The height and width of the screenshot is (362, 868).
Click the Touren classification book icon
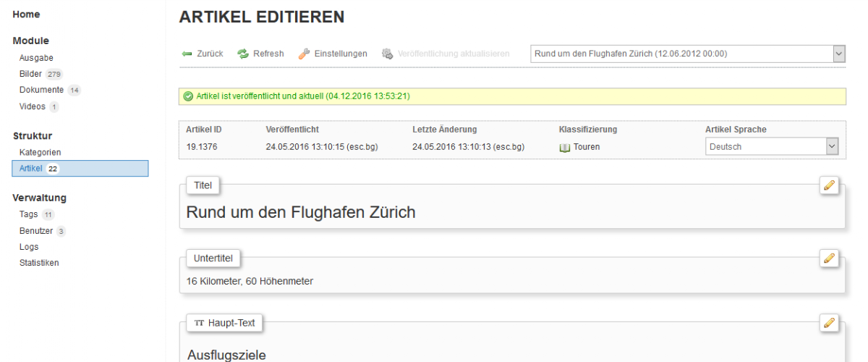[564, 147]
